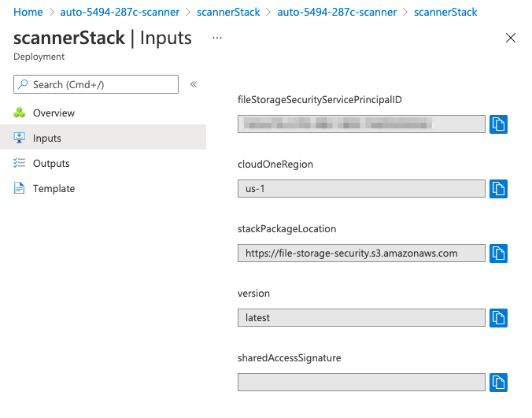Click the cloudOneRegion field showing us-1
Image resolution: width=532 pixels, height=418 pixels.
coord(361,189)
